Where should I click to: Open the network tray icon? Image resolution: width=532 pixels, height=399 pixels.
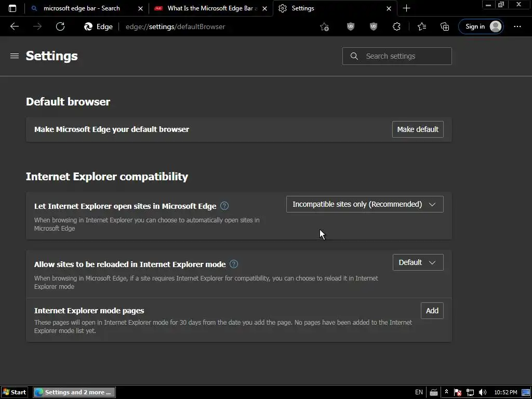pos(470,392)
